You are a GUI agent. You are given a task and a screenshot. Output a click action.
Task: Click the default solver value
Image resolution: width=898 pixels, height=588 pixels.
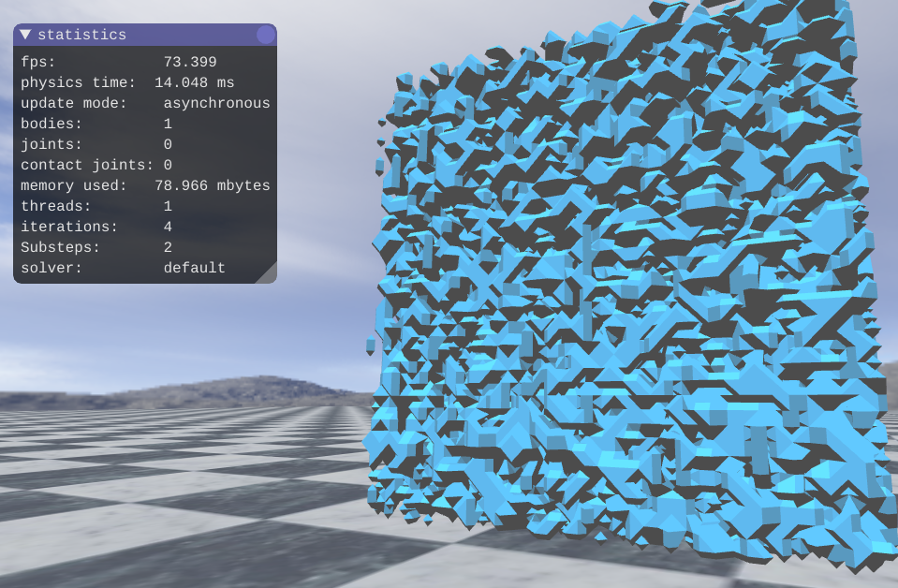click(194, 268)
